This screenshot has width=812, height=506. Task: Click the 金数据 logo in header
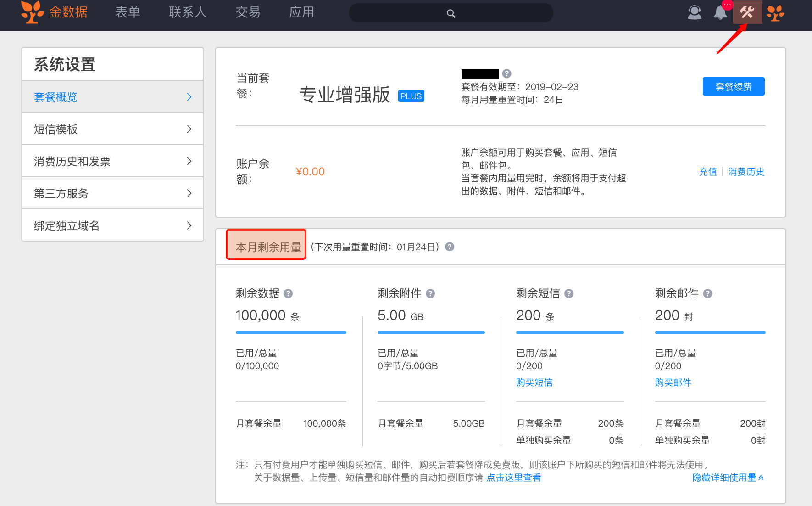[x=54, y=12]
